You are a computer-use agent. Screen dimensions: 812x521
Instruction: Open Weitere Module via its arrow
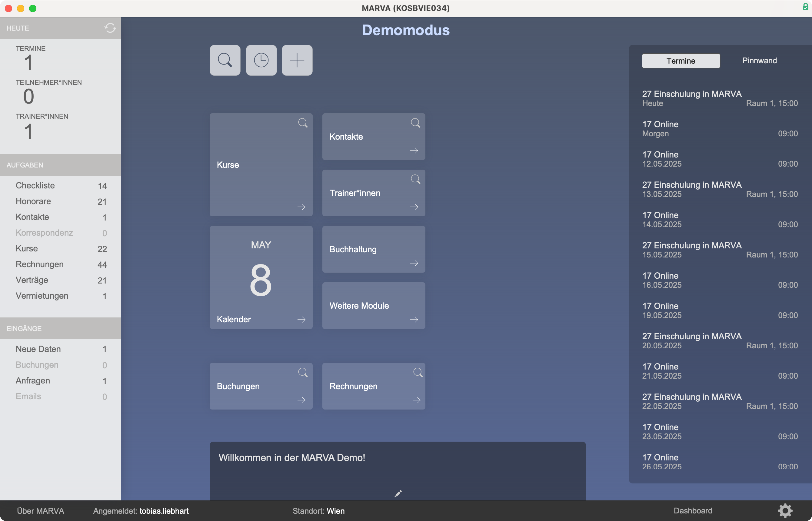pyautogui.click(x=414, y=319)
